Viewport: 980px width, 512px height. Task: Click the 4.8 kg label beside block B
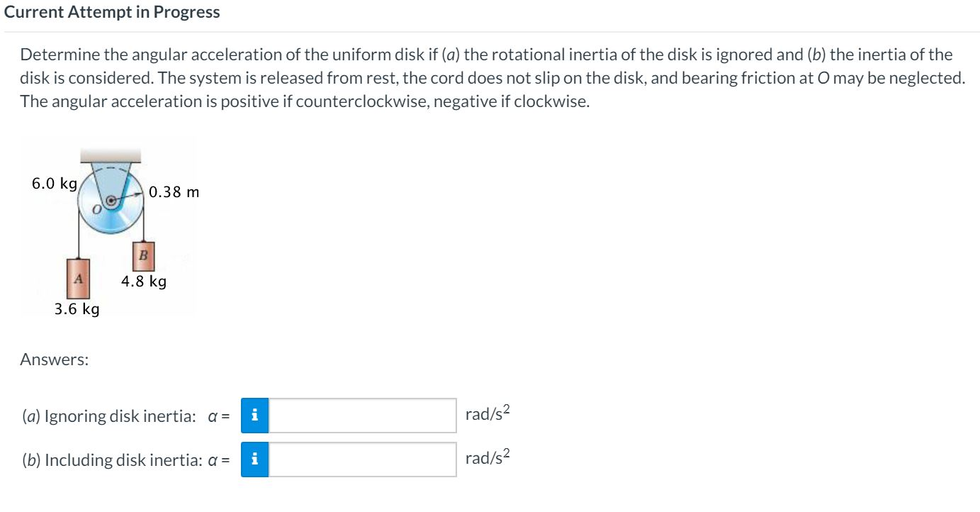point(145,281)
